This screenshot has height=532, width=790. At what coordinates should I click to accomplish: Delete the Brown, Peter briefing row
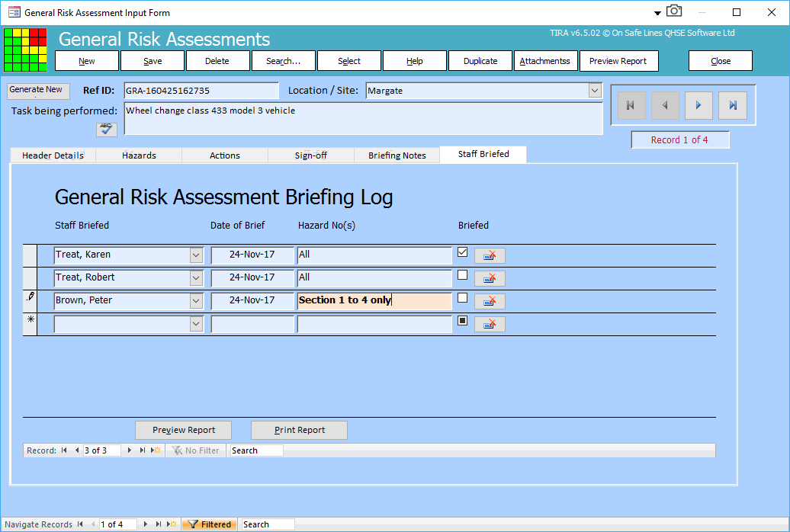(490, 301)
